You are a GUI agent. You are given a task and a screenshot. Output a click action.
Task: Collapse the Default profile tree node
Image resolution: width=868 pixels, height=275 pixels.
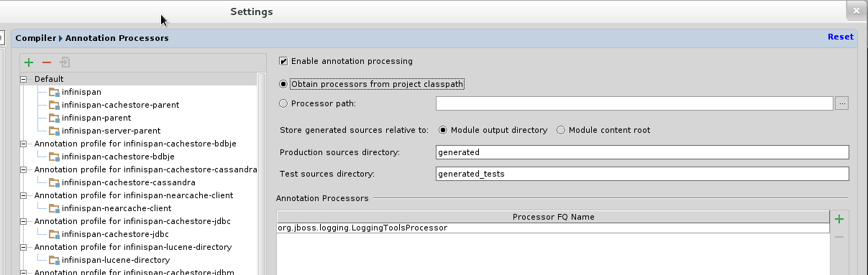coord(24,79)
